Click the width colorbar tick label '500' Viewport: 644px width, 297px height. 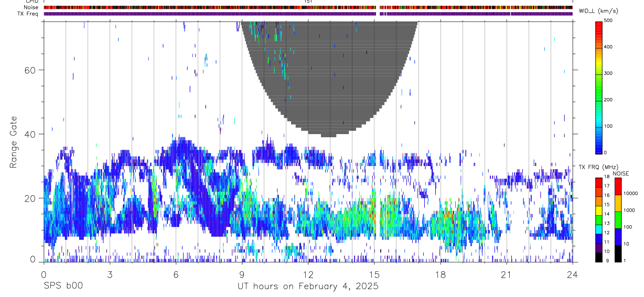(608, 20)
